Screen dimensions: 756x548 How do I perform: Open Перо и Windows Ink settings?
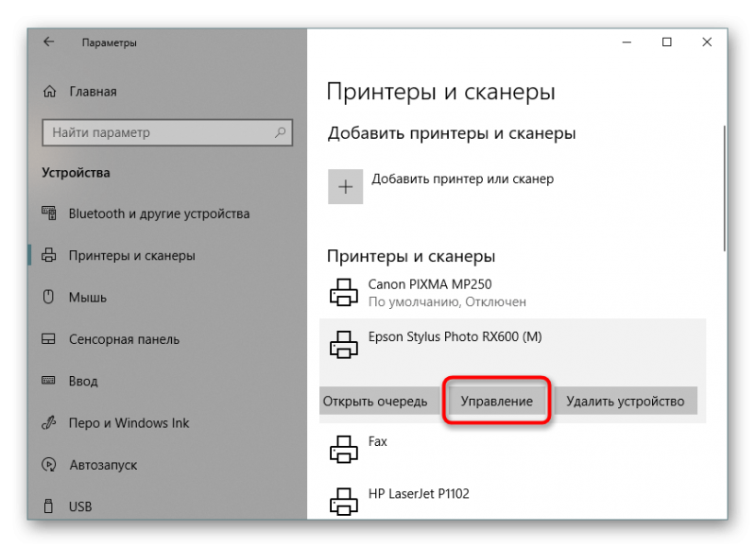129,422
